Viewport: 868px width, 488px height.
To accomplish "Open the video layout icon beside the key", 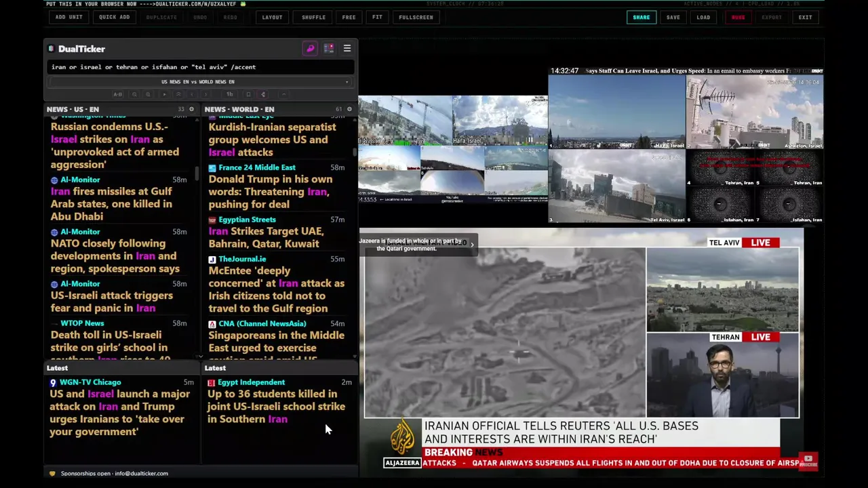I will (328, 49).
